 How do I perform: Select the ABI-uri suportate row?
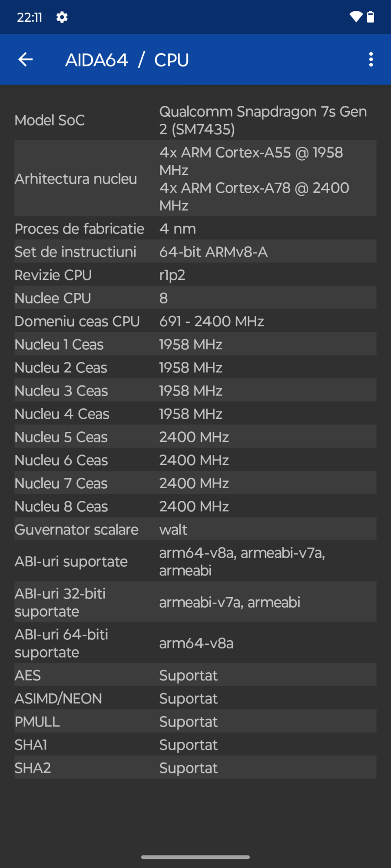click(195, 561)
